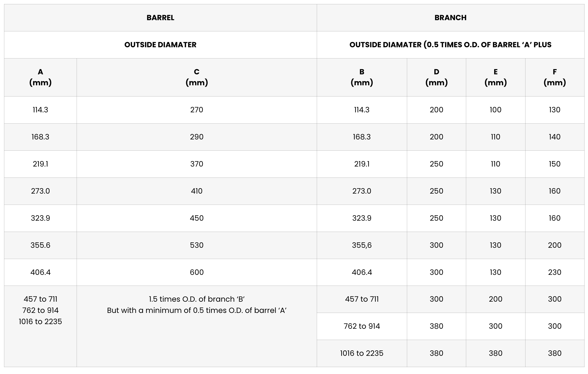
Task: Click the '1016 to 2235' branch cell
Action: pyautogui.click(x=362, y=353)
